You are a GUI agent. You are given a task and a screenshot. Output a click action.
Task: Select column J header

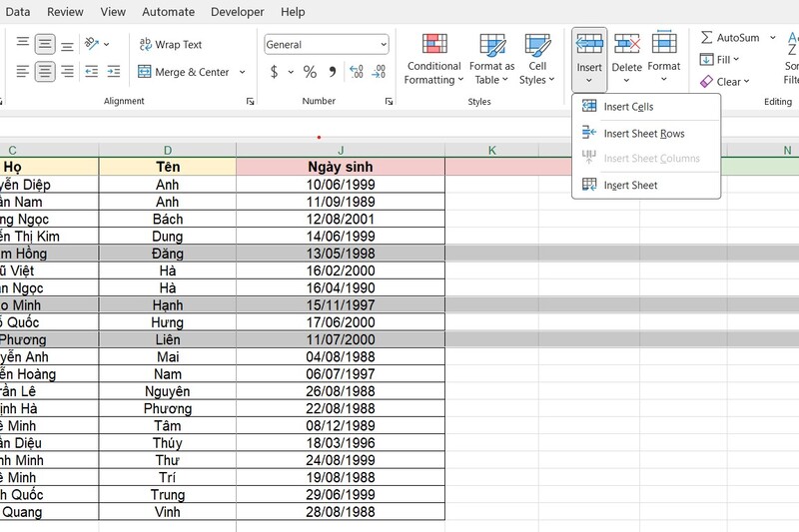click(x=341, y=150)
